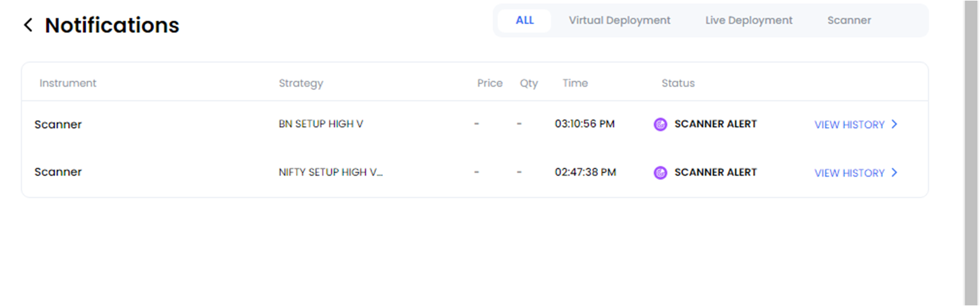
Task: Click purple scanner alert icon for NIFTY SETUP
Action: pyautogui.click(x=661, y=173)
